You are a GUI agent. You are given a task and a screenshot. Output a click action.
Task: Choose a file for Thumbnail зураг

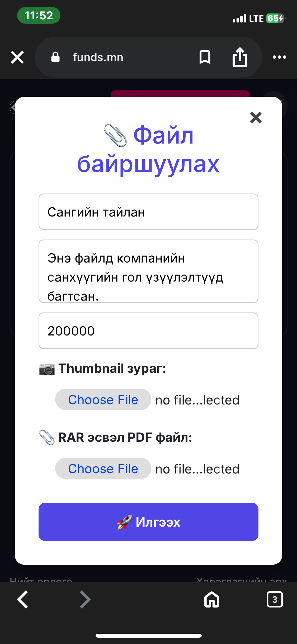[x=103, y=399]
